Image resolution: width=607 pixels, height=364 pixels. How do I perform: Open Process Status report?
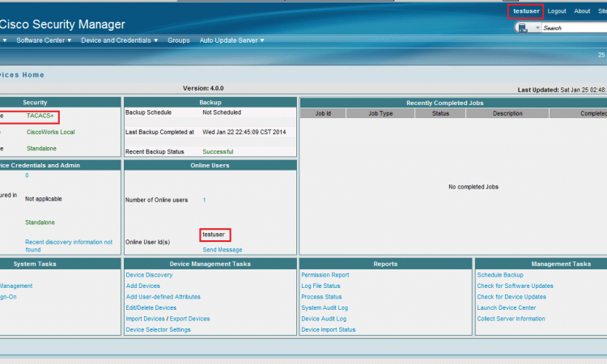(x=321, y=297)
